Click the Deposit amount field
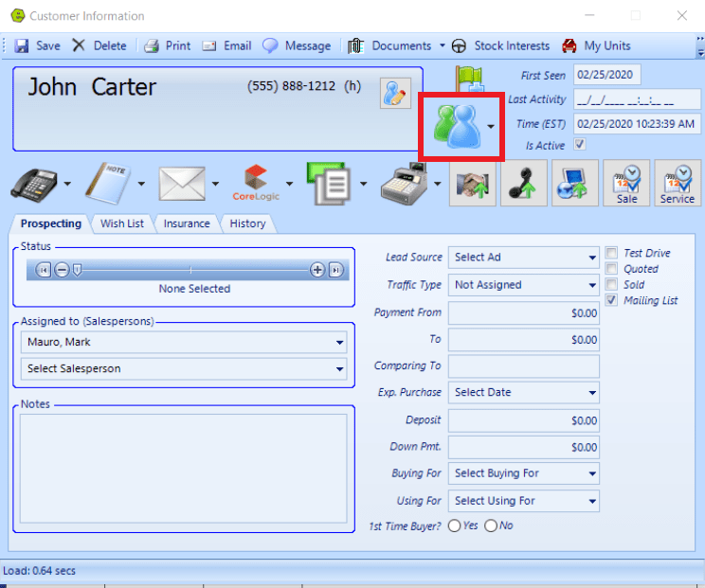Viewport: 705px width, 588px height. point(524,420)
